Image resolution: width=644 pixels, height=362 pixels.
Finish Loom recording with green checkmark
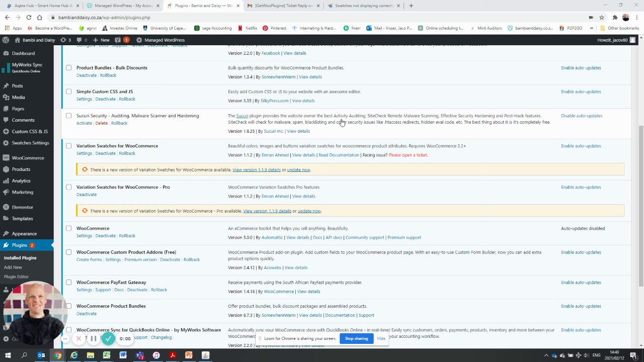108,338
